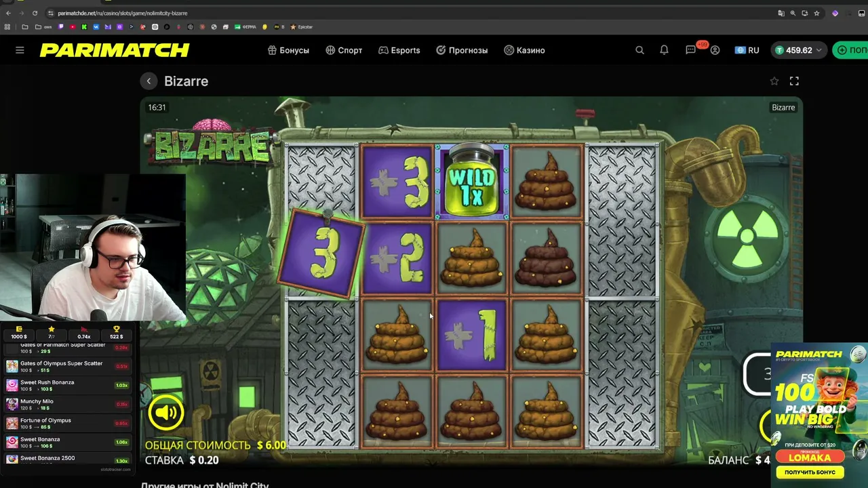Open VK bookmark

[x=96, y=27]
